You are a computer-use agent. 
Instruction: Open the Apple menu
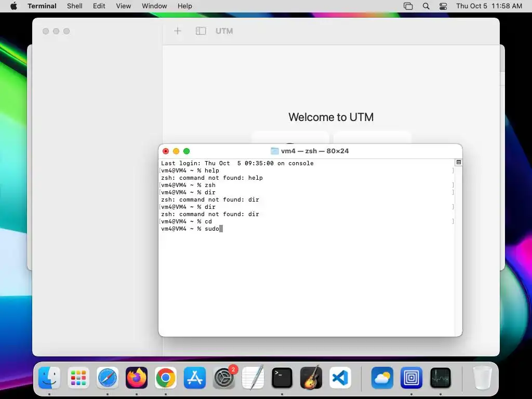pyautogui.click(x=14, y=6)
